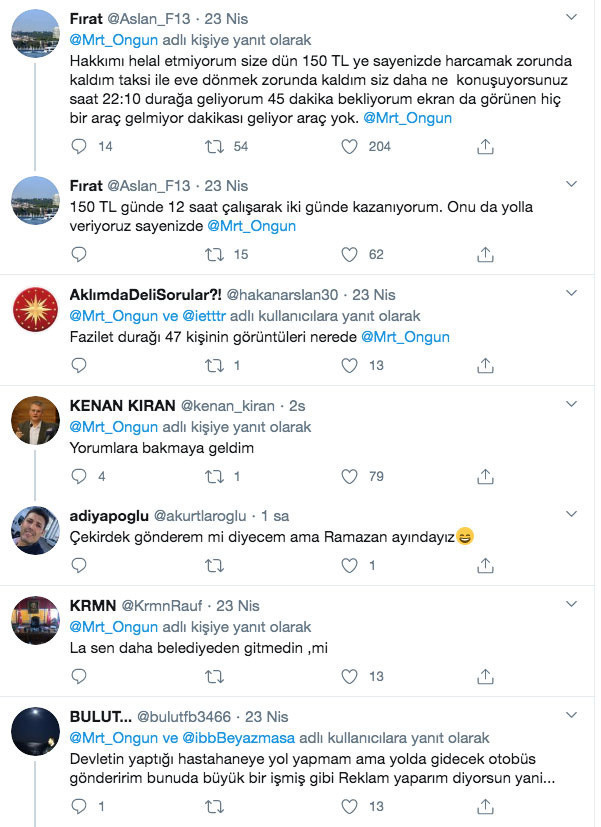Share KRMN's tweet
This screenshot has height=827, width=601.
tap(485, 673)
